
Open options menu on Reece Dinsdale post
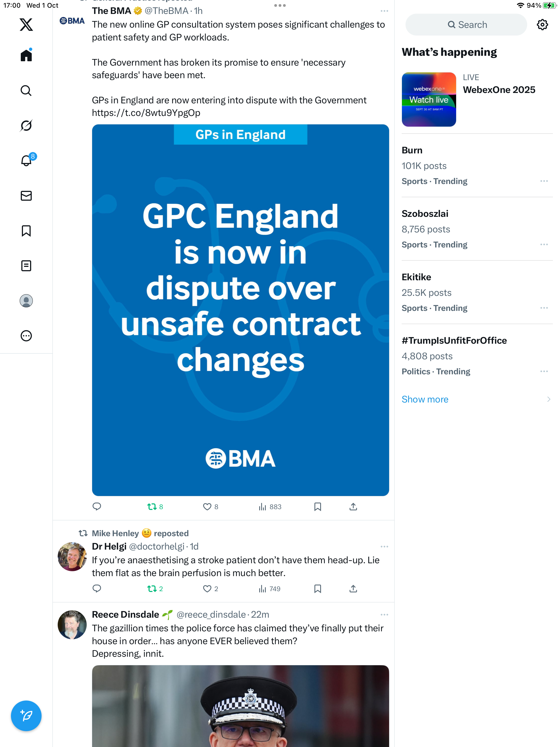(384, 615)
